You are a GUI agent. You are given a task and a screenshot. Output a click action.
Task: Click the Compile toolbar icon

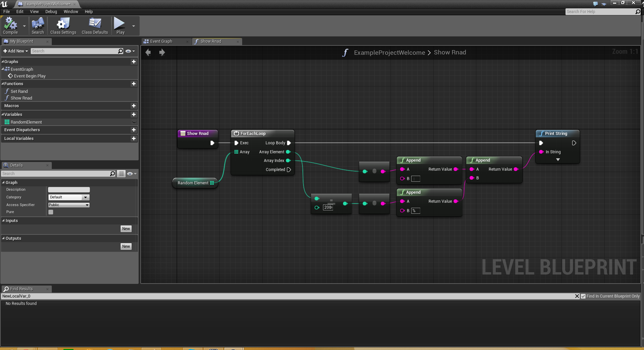[x=10, y=26]
